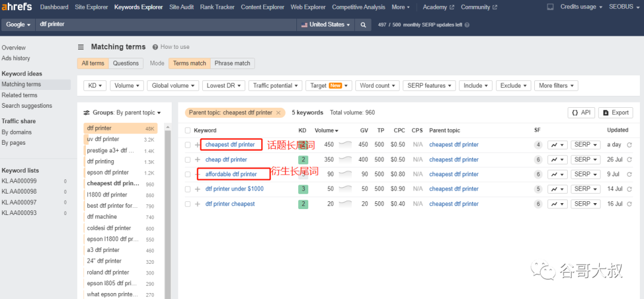Check the select-all Keyword header checkbox
Viewport: 644px width, 299px height.
[x=188, y=130]
